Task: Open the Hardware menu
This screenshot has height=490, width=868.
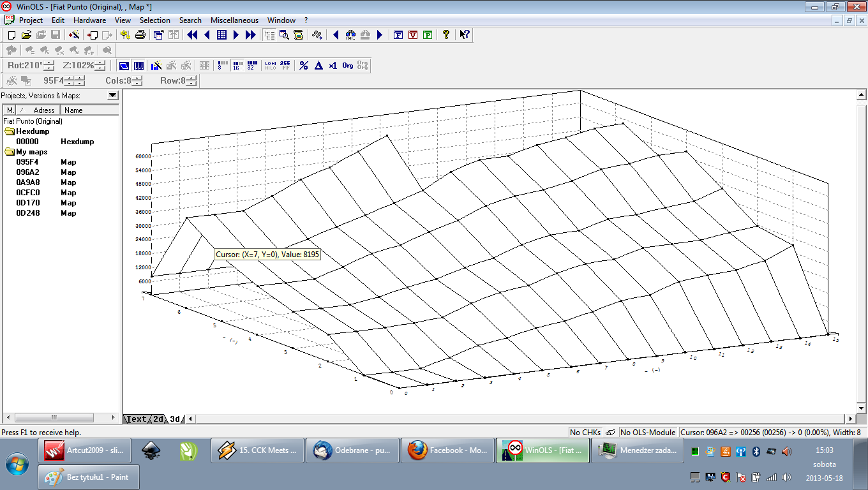Action: point(89,20)
